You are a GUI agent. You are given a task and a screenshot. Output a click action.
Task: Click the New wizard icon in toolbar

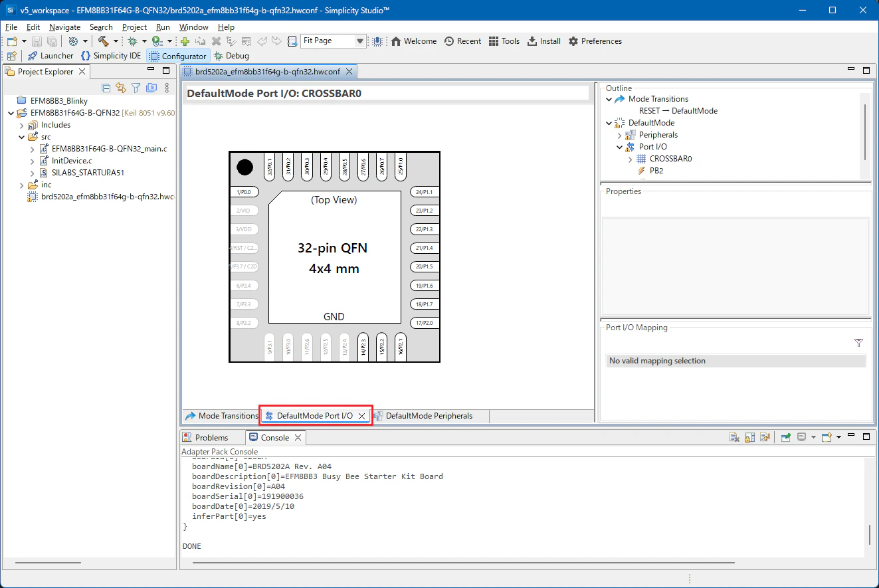pos(12,41)
